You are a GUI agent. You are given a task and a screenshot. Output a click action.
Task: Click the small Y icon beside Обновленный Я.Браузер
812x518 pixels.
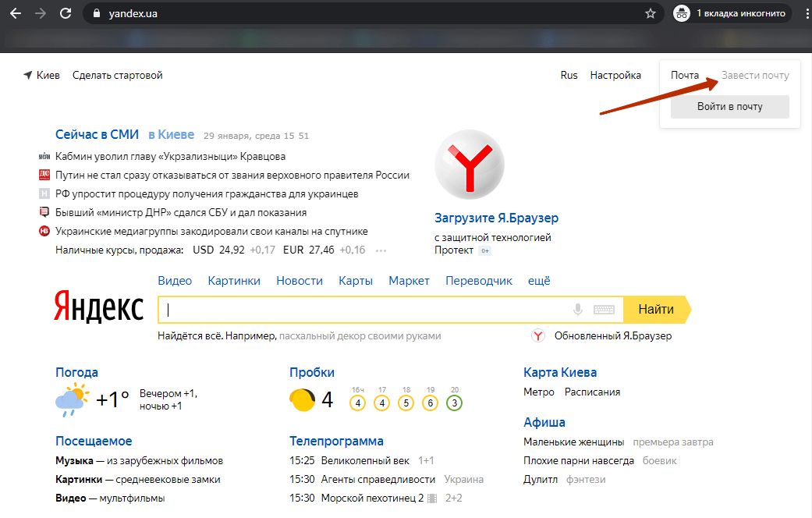click(538, 335)
